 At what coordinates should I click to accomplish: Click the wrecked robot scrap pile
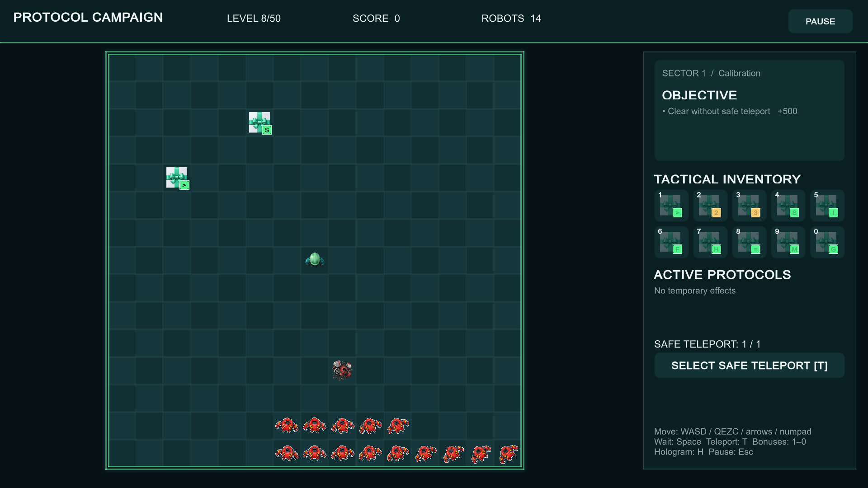pos(342,370)
